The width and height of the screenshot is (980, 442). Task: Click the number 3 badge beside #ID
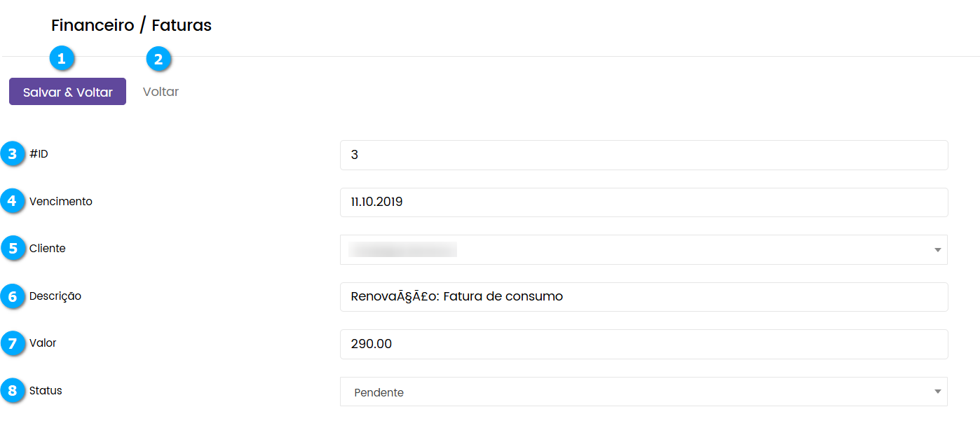click(13, 154)
